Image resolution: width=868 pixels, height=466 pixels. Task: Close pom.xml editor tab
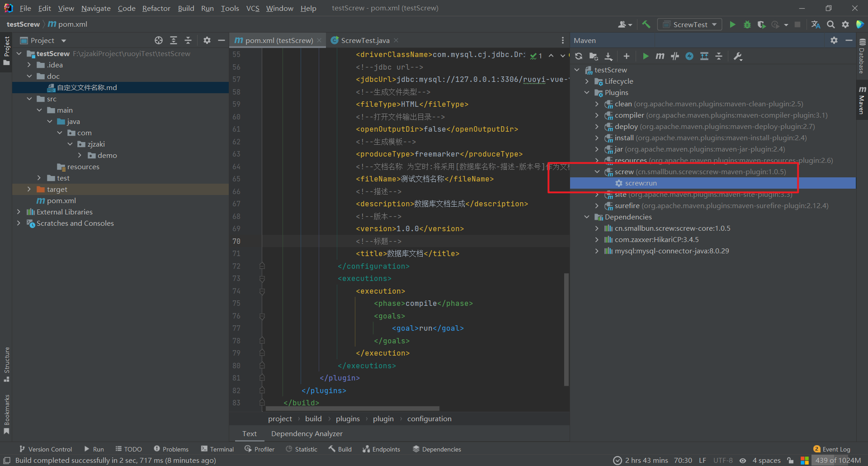[319, 40]
